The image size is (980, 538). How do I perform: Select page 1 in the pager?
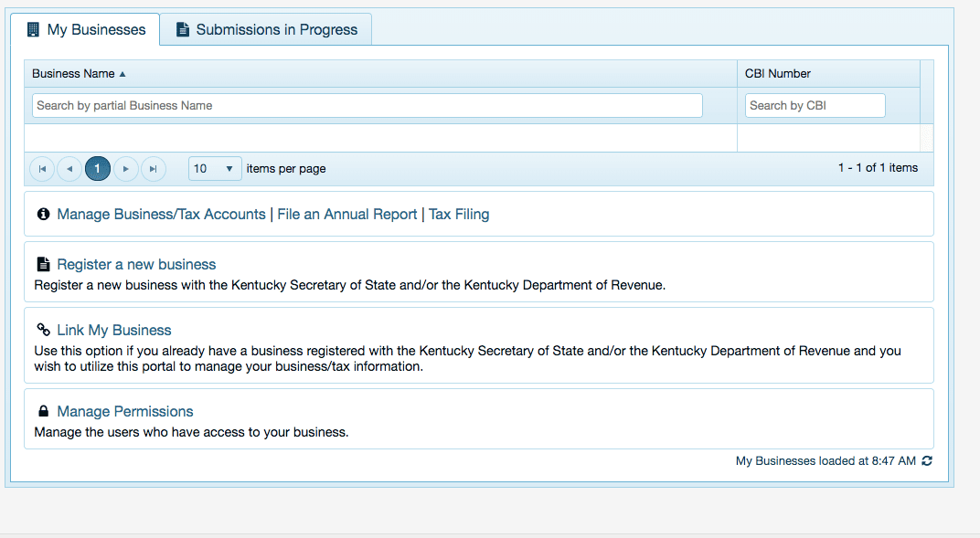click(x=98, y=168)
